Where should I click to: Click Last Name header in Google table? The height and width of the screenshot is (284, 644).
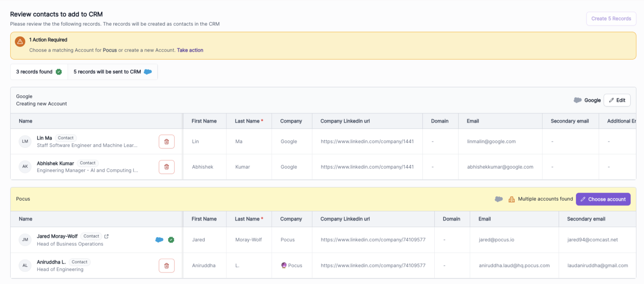point(249,121)
